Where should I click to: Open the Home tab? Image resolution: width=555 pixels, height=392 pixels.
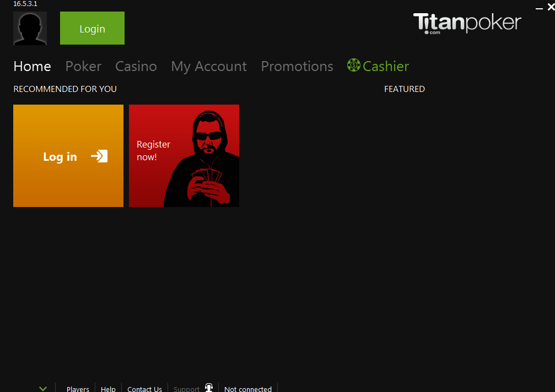pos(32,67)
